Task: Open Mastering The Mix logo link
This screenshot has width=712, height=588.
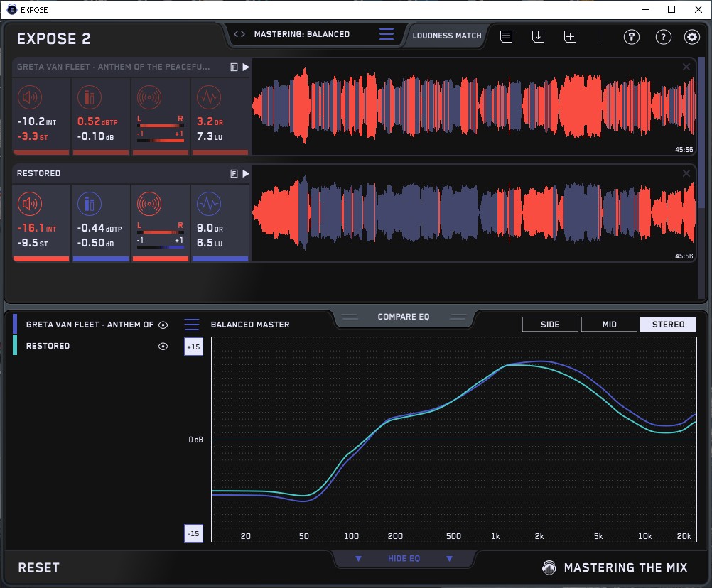Action: [x=615, y=567]
